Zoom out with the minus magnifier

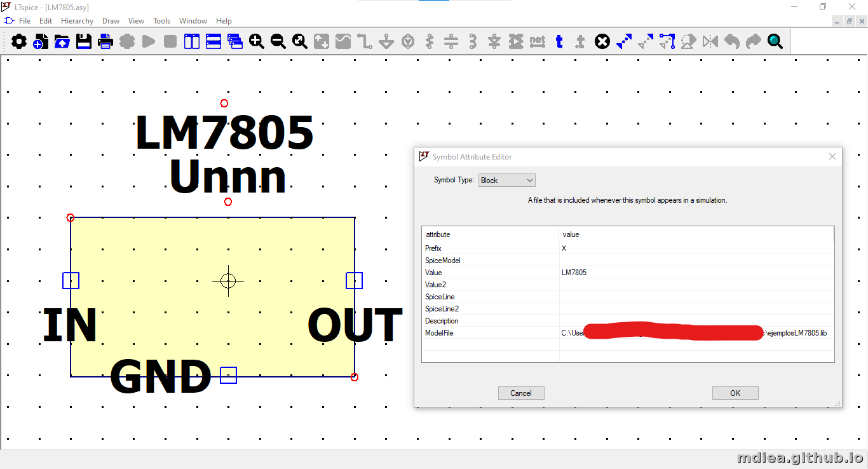coord(278,42)
